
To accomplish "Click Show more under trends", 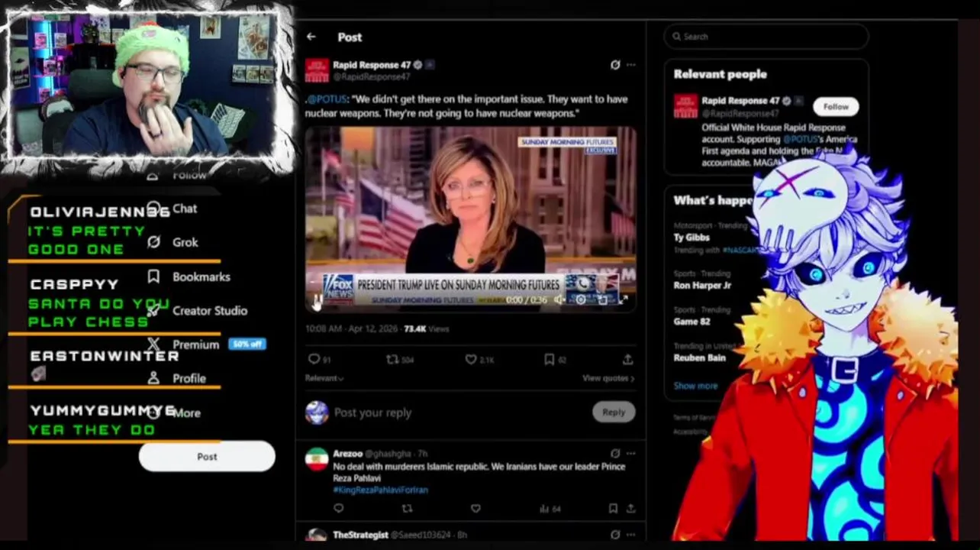I will pyautogui.click(x=695, y=386).
